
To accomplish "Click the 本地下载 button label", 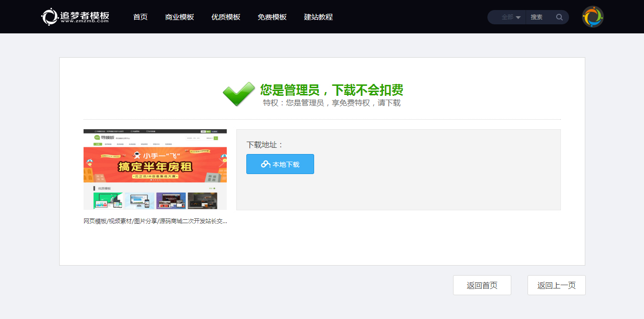I will [286, 165].
